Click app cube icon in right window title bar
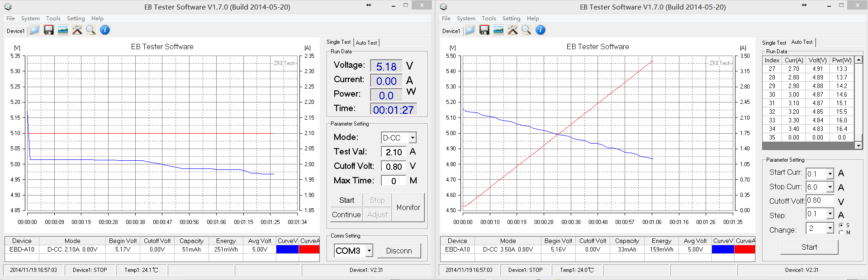The height and width of the screenshot is (280, 868). (x=443, y=7)
